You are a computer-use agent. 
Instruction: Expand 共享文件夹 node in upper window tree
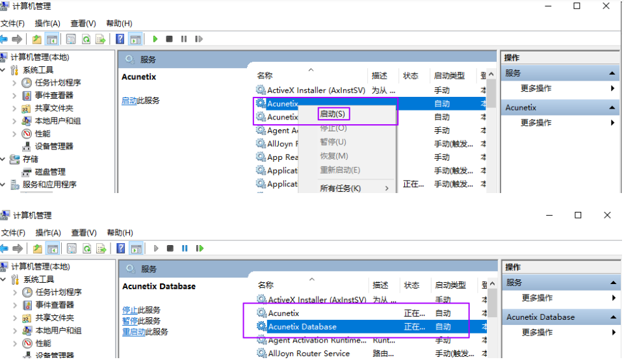pyautogui.click(x=15, y=108)
